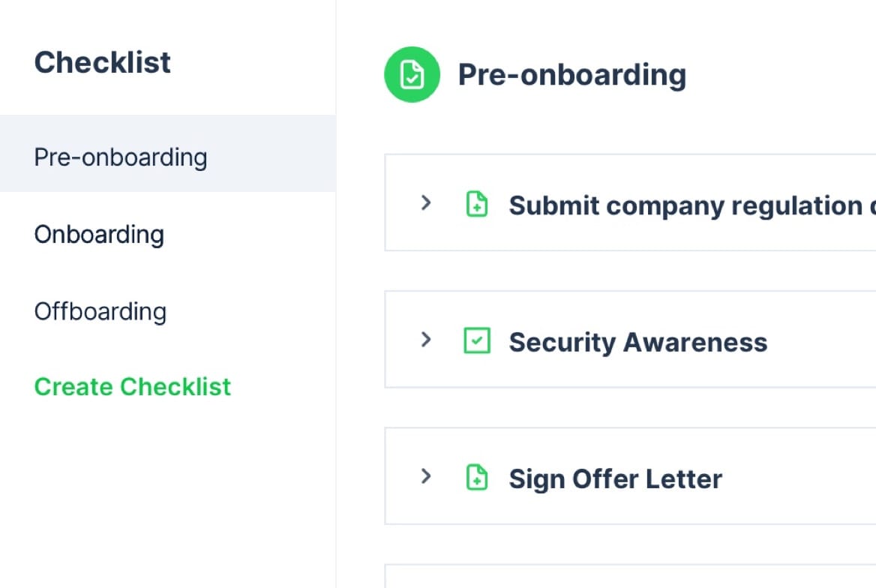The height and width of the screenshot is (588, 876).
Task: Click the Sign Offer Letter task title
Action: click(615, 478)
